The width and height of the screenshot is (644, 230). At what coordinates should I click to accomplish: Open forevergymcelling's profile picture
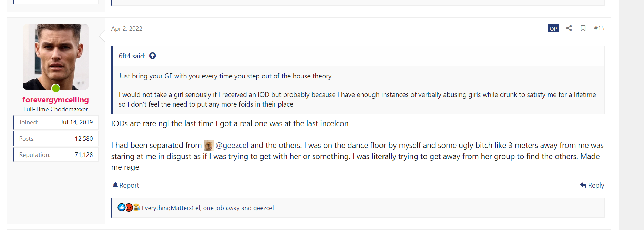click(x=56, y=57)
